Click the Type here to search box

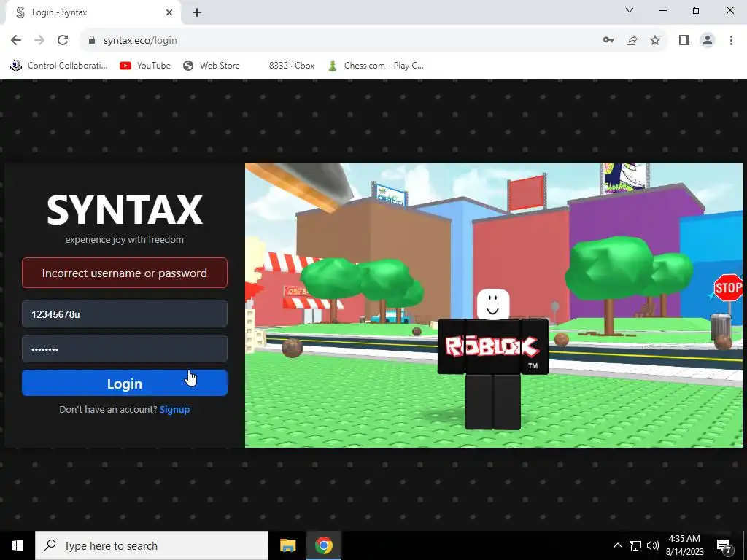click(x=152, y=545)
